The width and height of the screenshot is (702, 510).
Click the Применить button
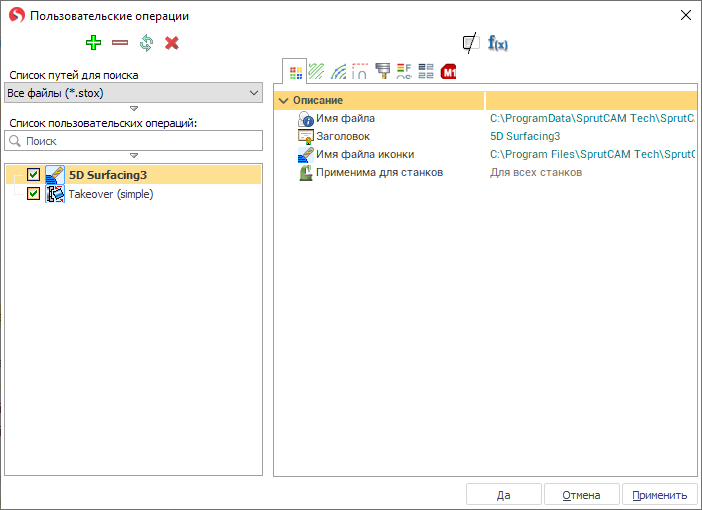click(x=659, y=495)
